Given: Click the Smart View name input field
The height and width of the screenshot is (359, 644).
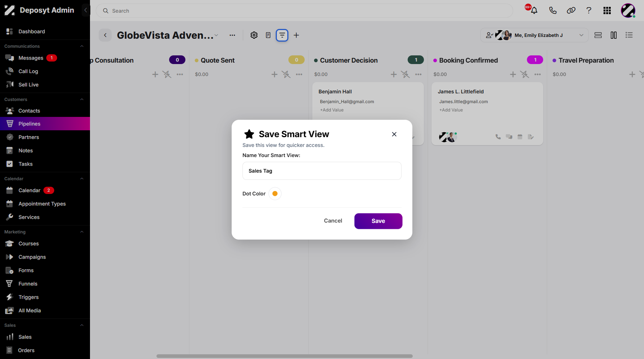Looking at the screenshot, I should pyautogui.click(x=322, y=171).
